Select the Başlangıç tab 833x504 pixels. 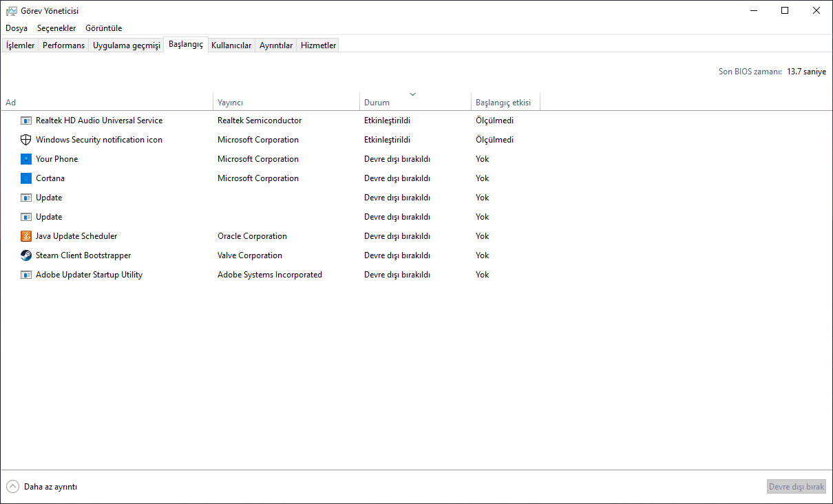click(186, 44)
